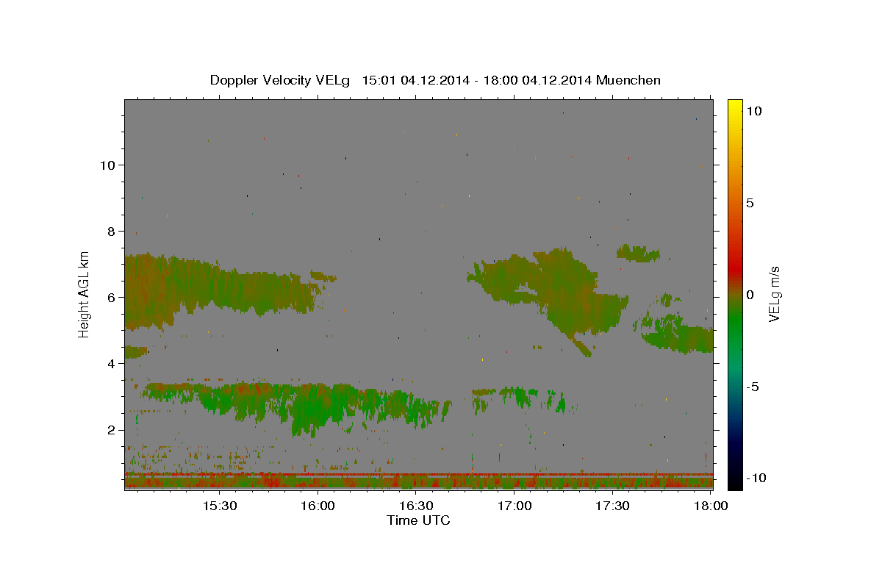Screen dimensions: 882x588
Task: Click the height axis label 8
Action: 112,231
